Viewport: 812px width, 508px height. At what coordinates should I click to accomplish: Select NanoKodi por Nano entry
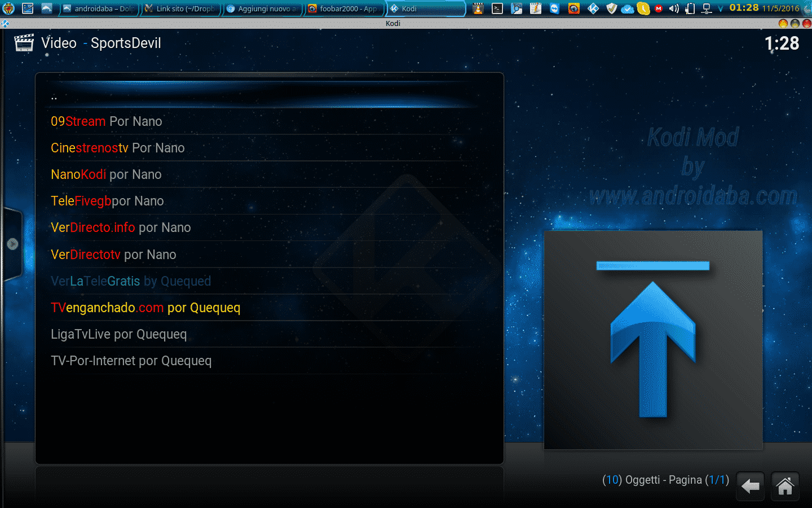269,174
